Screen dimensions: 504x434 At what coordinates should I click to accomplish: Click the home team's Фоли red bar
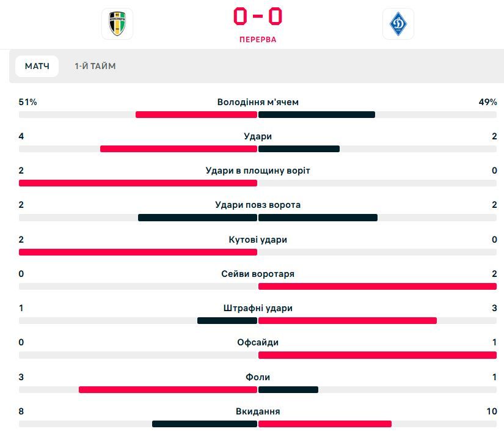[168, 389]
